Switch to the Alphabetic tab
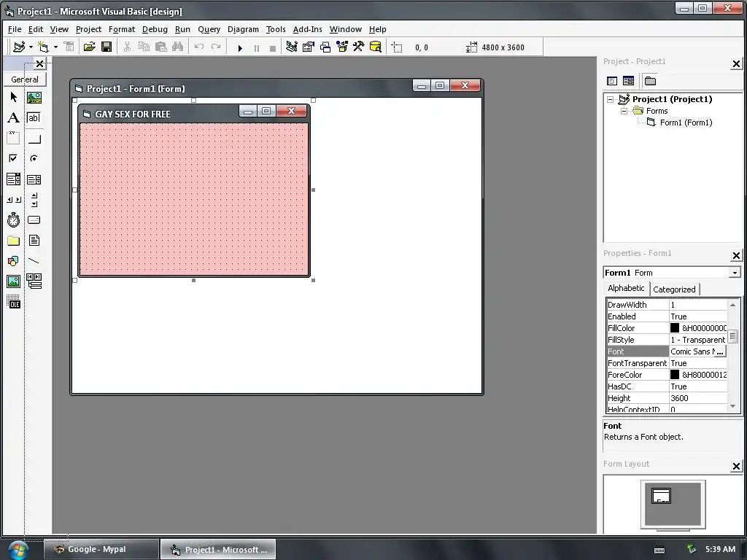Viewport: 747px width, 560px height. click(625, 288)
